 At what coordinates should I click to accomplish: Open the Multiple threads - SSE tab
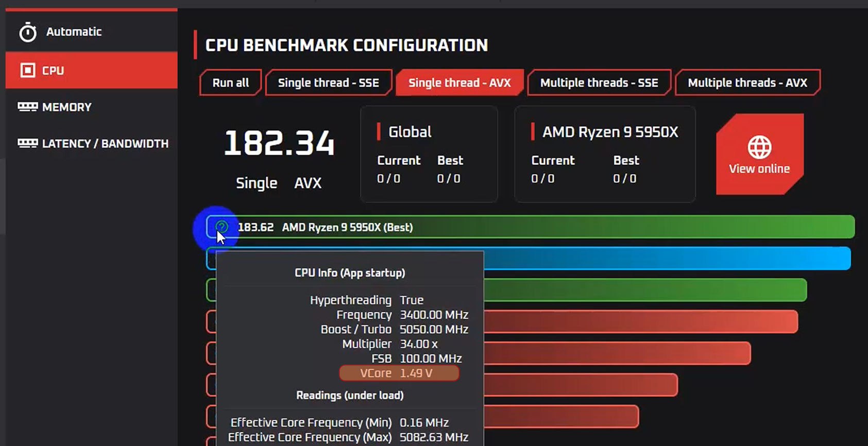point(599,83)
